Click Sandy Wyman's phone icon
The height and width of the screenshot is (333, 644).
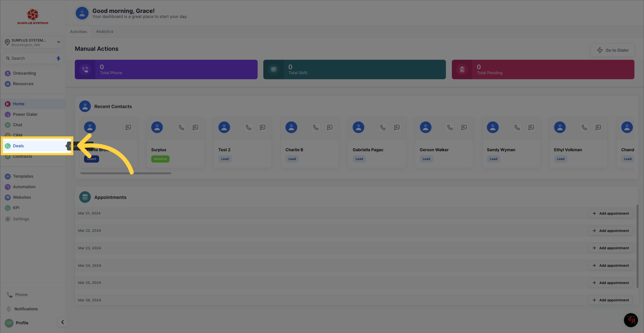(x=517, y=127)
